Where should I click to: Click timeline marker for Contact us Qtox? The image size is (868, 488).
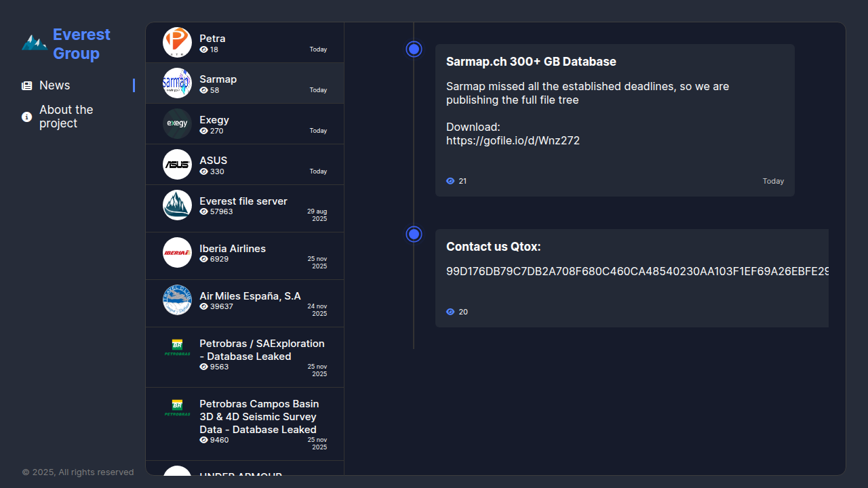pos(414,234)
